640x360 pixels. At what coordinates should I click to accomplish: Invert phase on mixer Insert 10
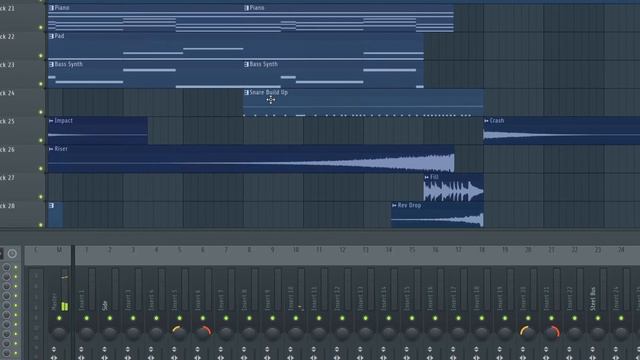pyautogui.click(x=290, y=349)
